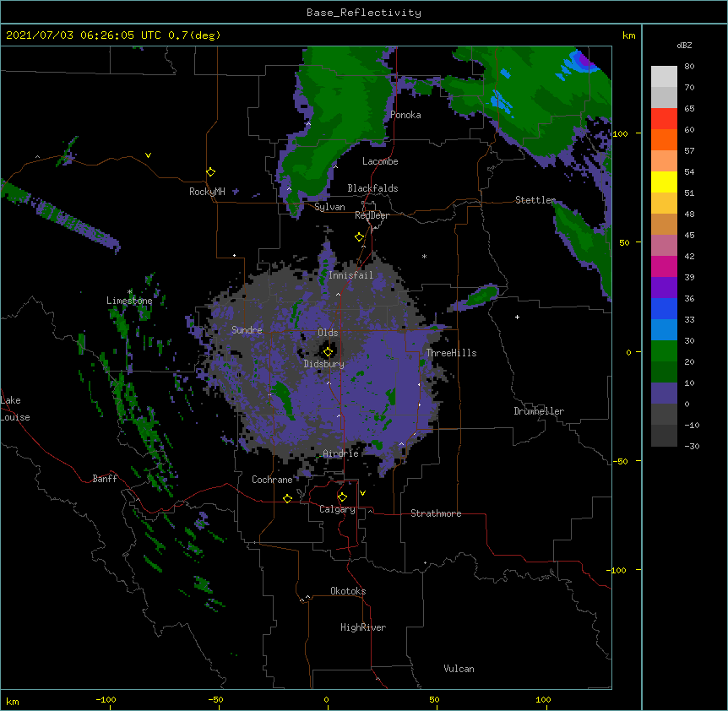
Task: Click the Stettler city label
Action: [x=535, y=200]
